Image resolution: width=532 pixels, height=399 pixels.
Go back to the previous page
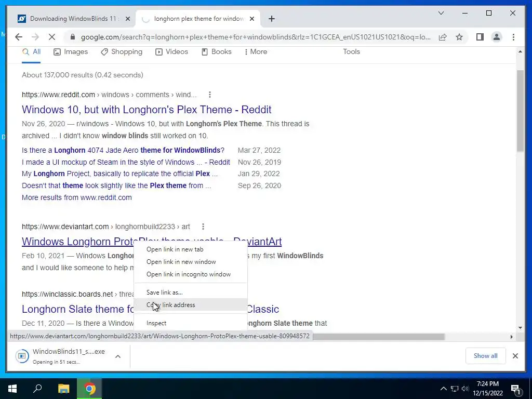(x=19, y=37)
